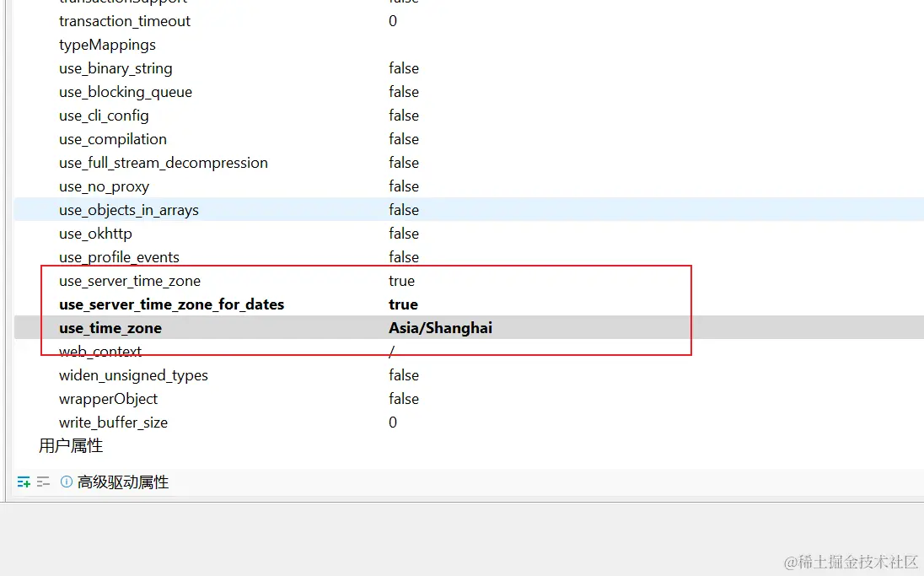
Task: Select the write_buffer_size property
Action: pyautogui.click(x=113, y=423)
